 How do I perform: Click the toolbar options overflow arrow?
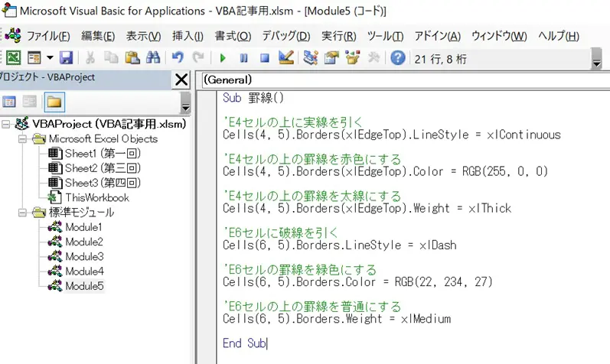(x=596, y=59)
